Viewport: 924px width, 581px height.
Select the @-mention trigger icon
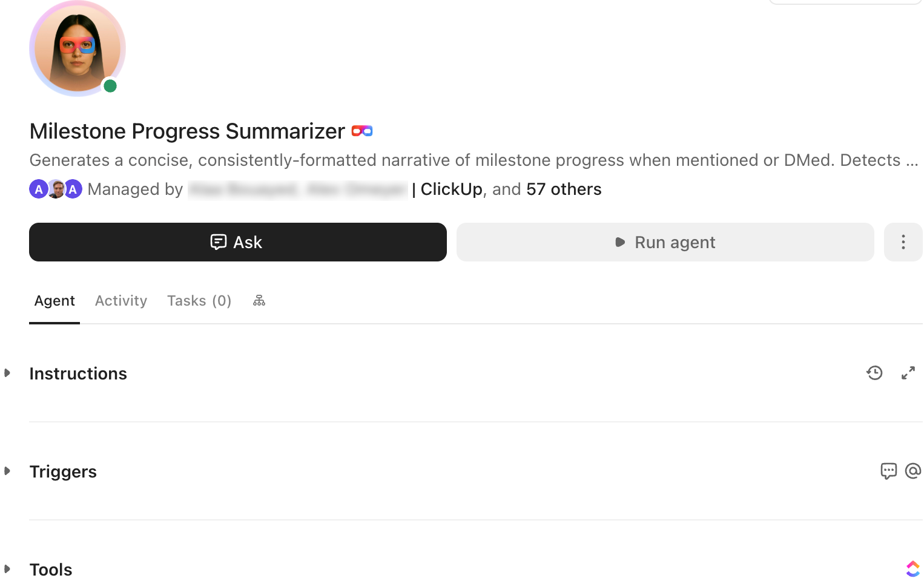click(x=912, y=471)
